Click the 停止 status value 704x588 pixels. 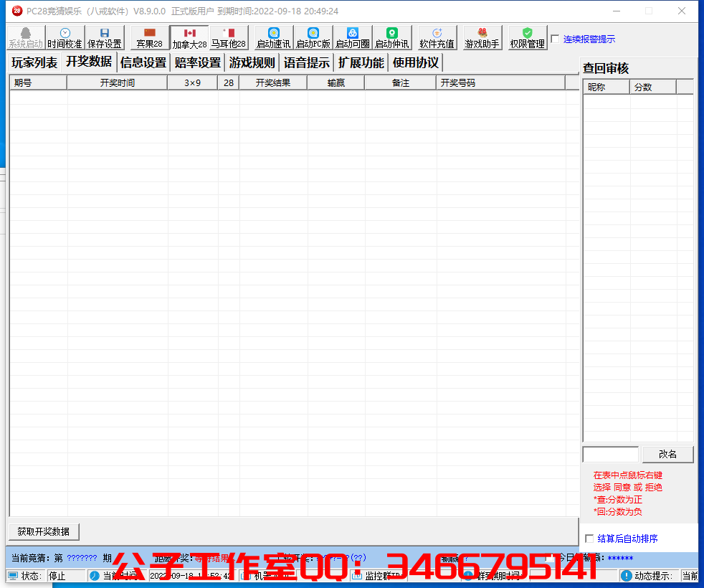point(57,576)
